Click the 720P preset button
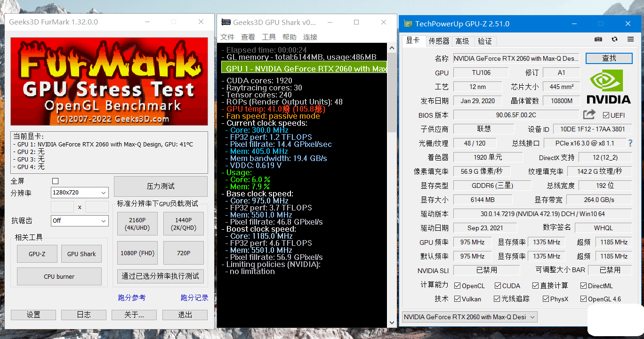644x339 pixels. click(184, 253)
